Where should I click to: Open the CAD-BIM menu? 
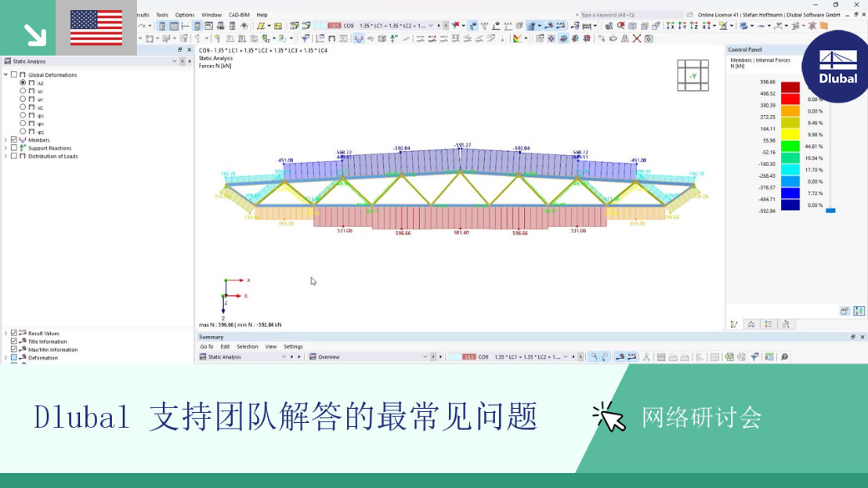point(240,15)
